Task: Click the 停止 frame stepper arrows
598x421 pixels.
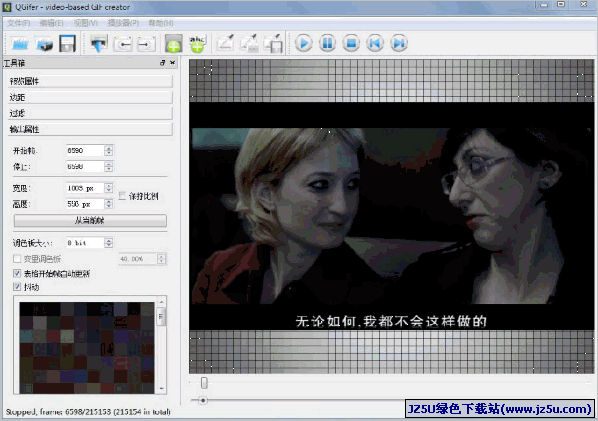Action: click(x=109, y=167)
